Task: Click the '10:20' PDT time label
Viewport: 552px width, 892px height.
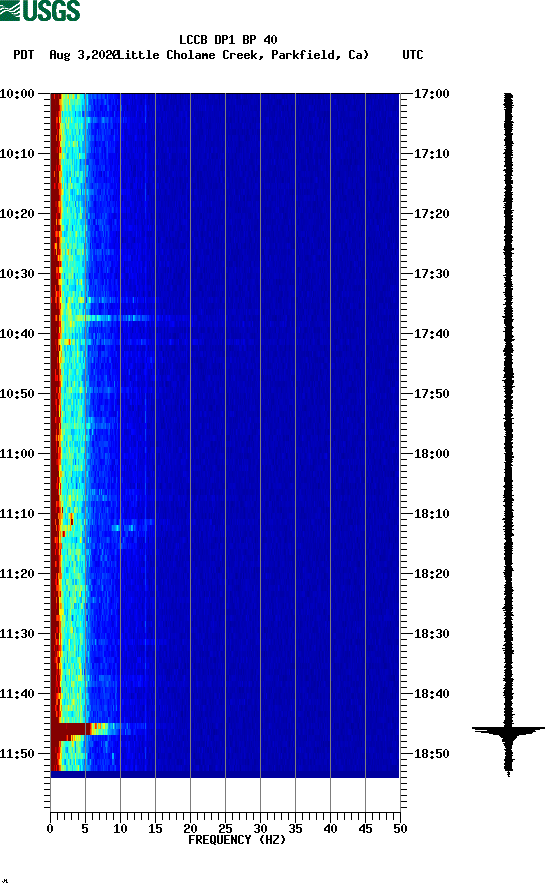Action: coord(18,214)
